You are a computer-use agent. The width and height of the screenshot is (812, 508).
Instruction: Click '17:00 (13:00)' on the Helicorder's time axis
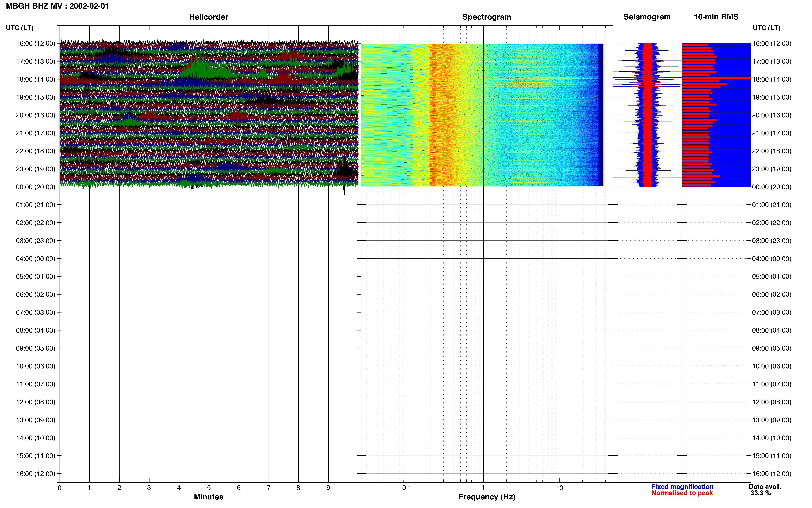[x=36, y=61]
